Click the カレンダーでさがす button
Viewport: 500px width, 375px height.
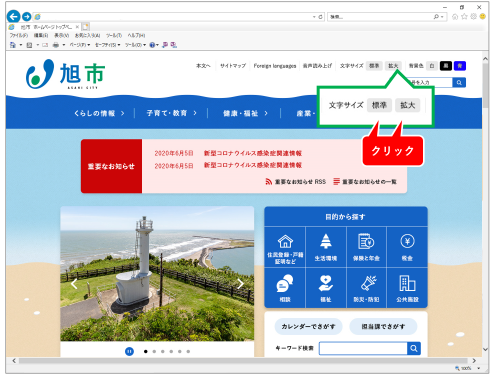(x=308, y=326)
